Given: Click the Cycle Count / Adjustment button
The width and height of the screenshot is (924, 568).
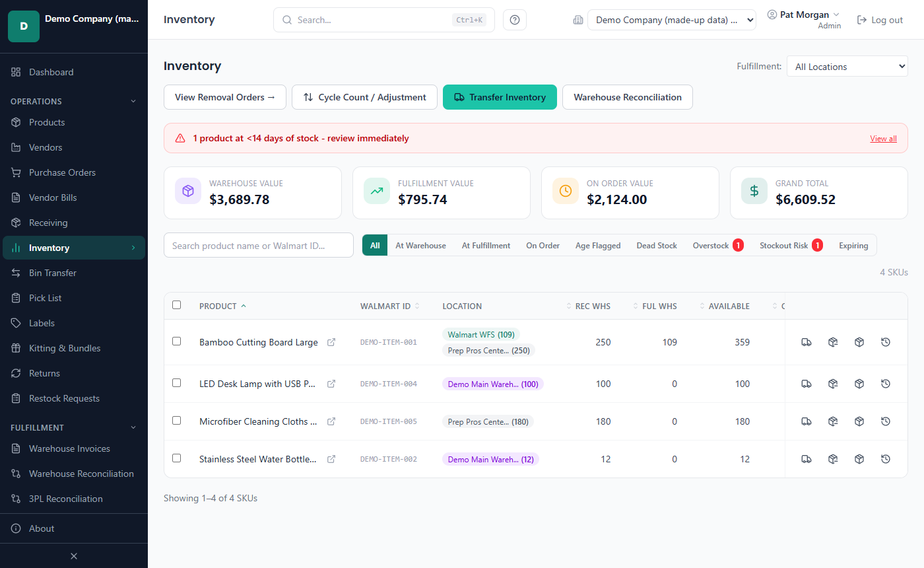Looking at the screenshot, I should click(364, 97).
